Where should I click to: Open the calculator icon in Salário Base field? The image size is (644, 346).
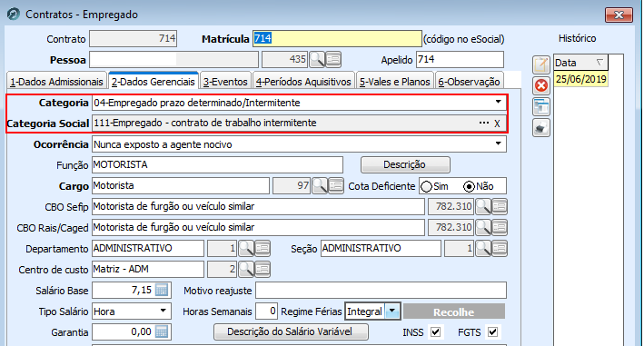pyautogui.click(x=162, y=291)
